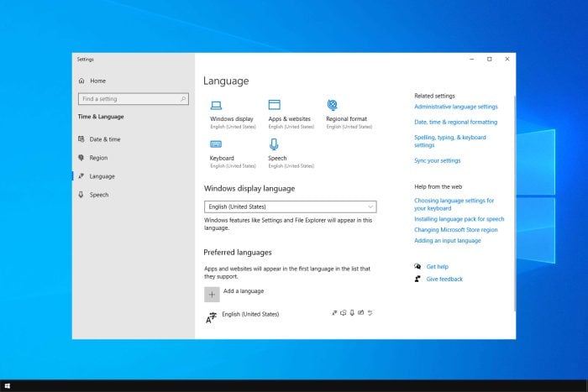Click the speech recognition microphone icon in English row

pos(352,312)
